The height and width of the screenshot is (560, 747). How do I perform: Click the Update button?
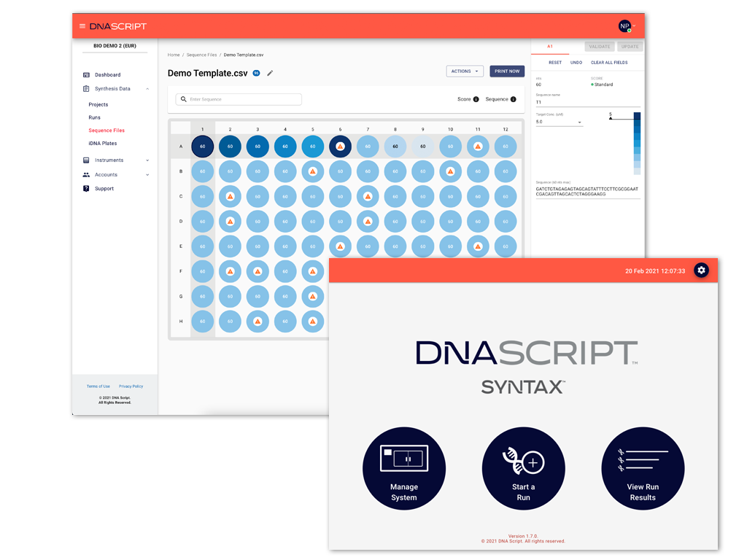click(630, 47)
